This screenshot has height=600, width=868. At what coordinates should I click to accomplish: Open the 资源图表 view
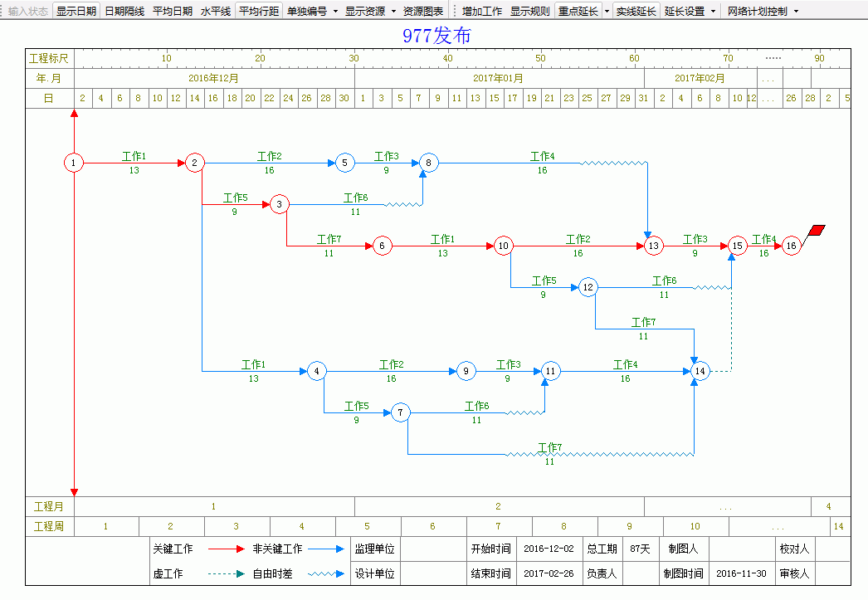422,12
